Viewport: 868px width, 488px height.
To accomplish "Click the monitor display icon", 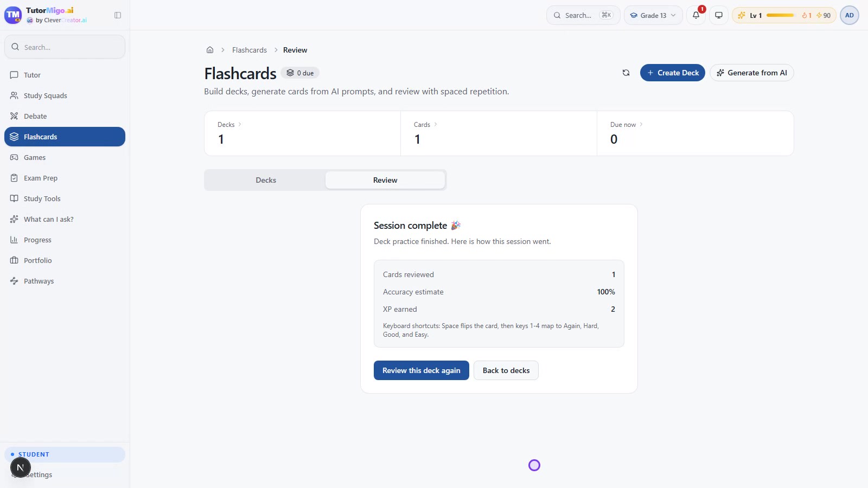I will [719, 15].
